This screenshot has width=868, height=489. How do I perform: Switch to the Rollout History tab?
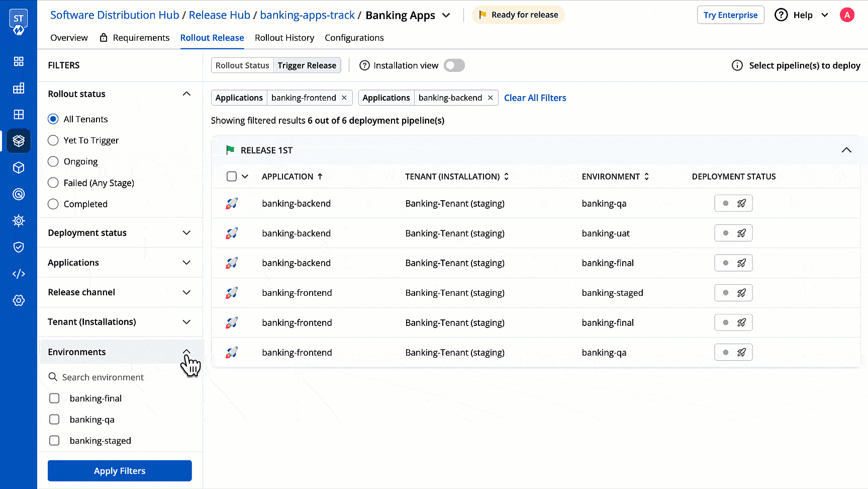284,38
